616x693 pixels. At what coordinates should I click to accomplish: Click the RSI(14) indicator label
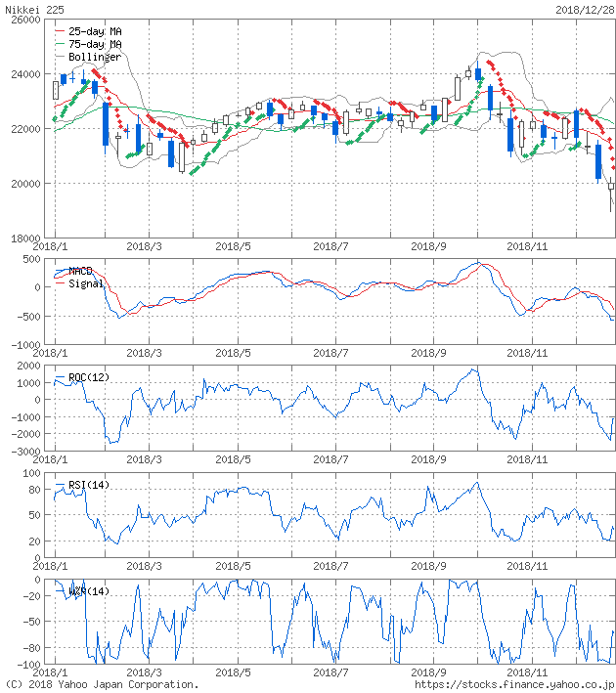(88, 484)
